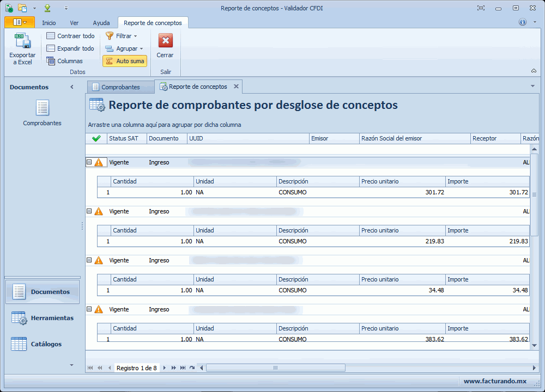Click the red Cerrar icon

click(165, 41)
